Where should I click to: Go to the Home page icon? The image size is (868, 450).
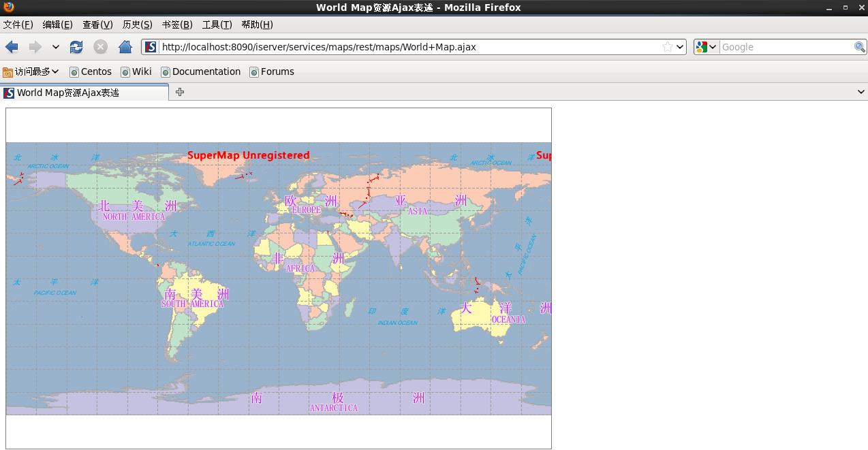[125, 47]
